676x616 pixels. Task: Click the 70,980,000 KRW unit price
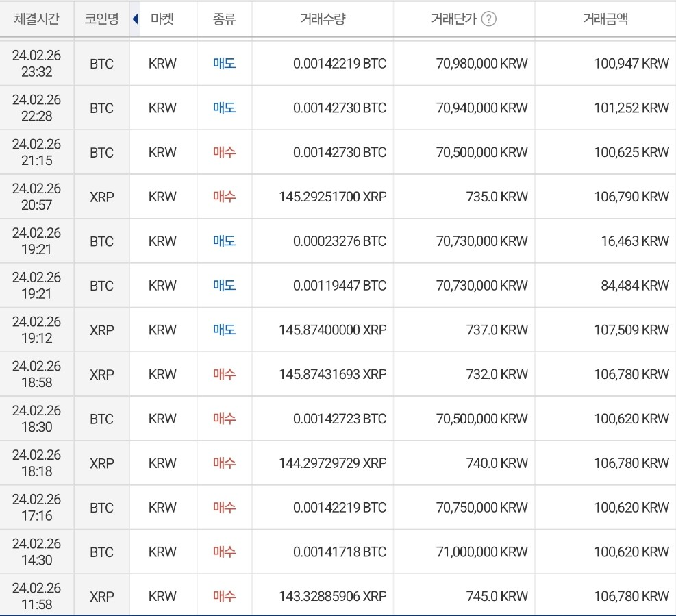click(482, 64)
